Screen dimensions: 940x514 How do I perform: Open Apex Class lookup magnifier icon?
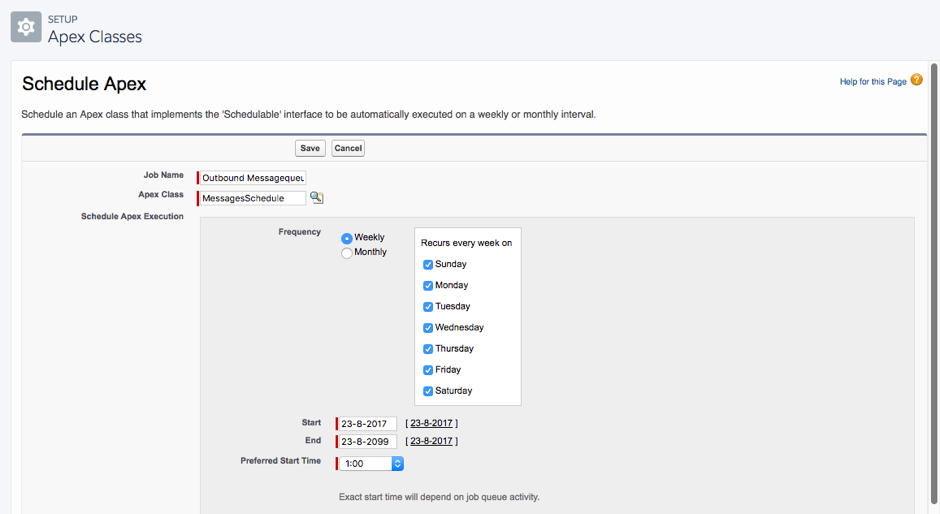click(316, 198)
